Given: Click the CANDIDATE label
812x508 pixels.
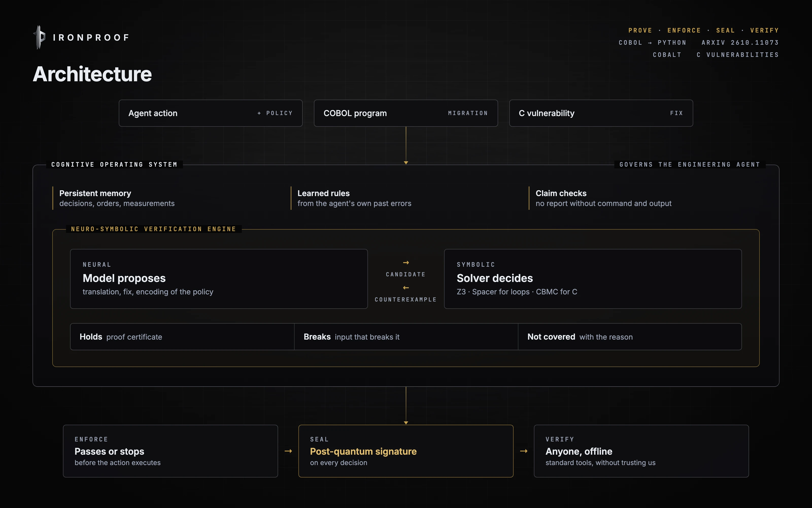Looking at the screenshot, I should [x=406, y=275].
